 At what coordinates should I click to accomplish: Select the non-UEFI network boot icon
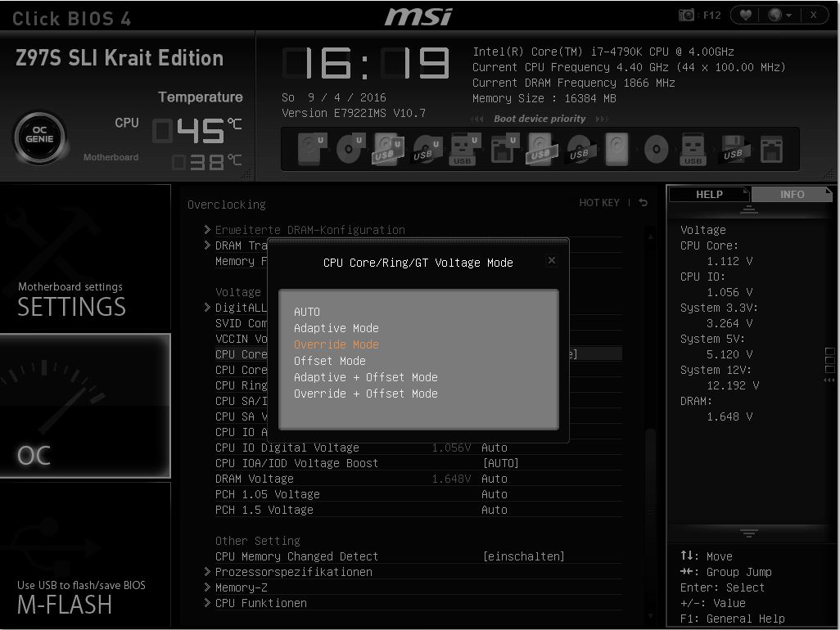coord(771,149)
